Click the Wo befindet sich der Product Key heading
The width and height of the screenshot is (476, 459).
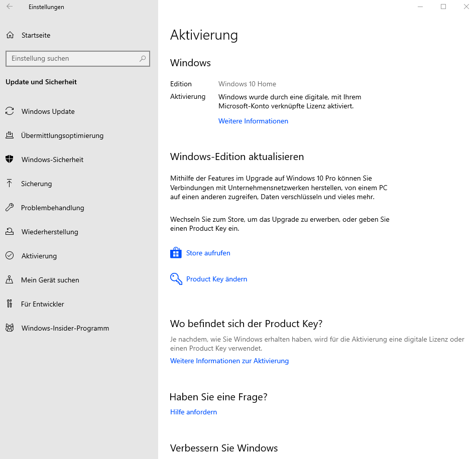coord(246,324)
